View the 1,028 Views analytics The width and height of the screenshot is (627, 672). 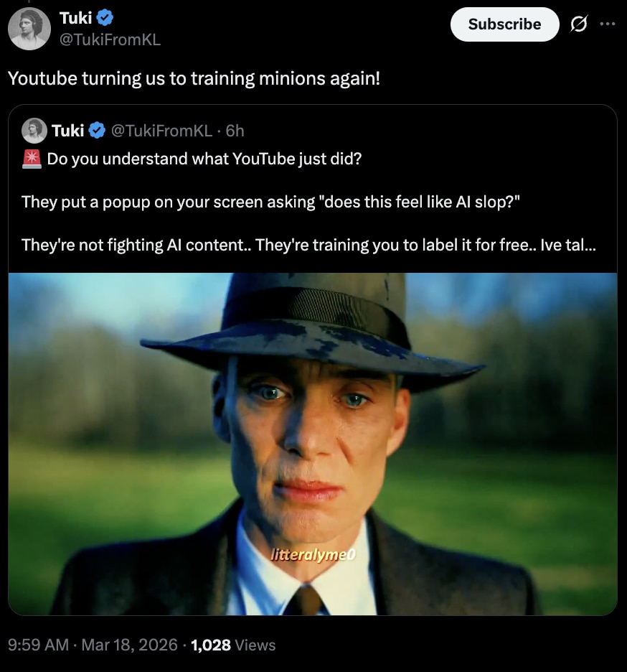[233, 645]
